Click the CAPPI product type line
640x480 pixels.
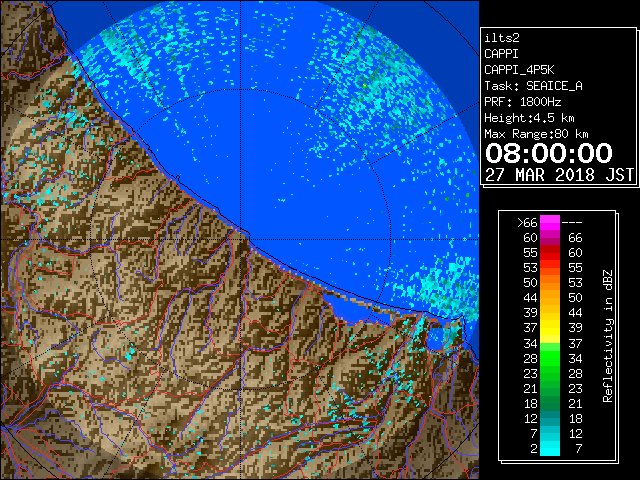tap(501, 54)
